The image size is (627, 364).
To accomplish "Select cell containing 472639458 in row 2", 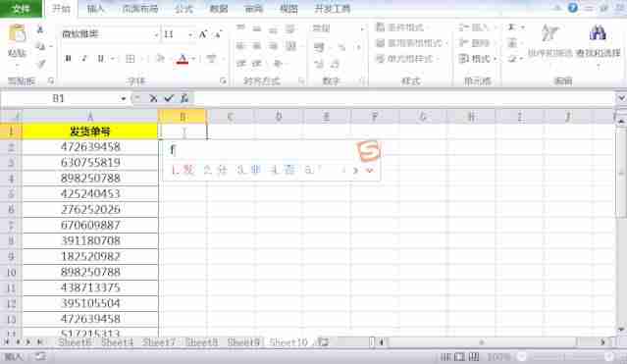I will click(90, 147).
